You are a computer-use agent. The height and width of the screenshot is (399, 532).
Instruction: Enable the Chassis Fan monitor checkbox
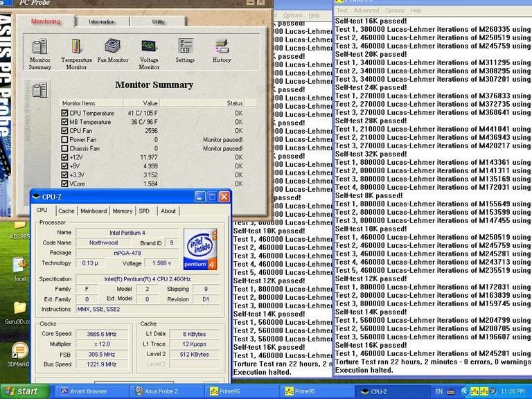click(65, 148)
